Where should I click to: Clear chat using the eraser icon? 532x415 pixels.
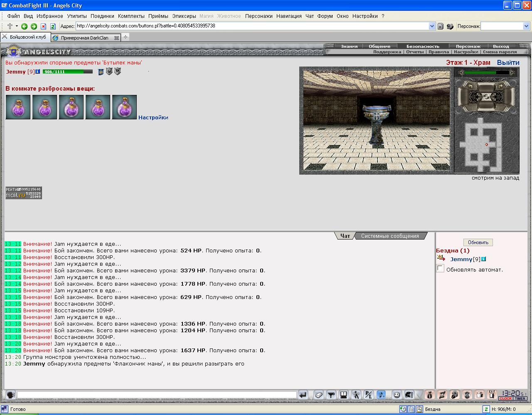(x=319, y=395)
